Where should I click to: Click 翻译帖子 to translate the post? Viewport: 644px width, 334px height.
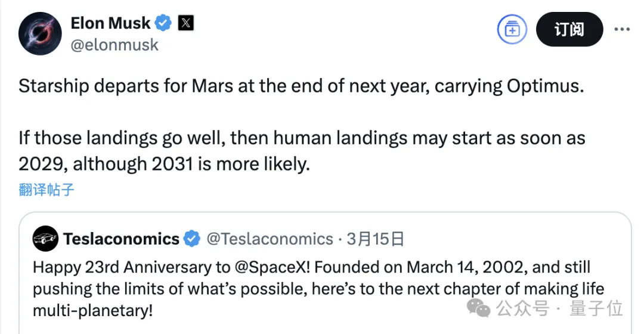pos(47,190)
